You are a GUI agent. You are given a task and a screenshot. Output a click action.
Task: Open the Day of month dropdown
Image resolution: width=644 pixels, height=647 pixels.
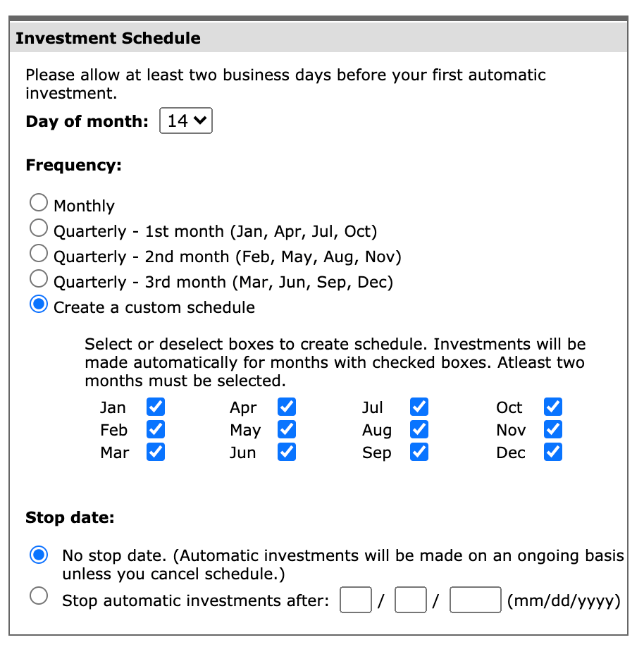click(x=186, y=121)
